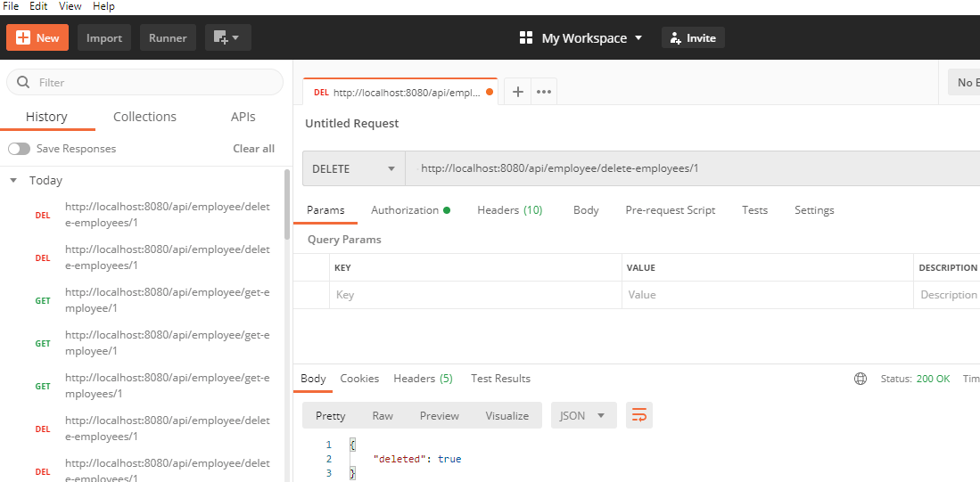
Task: Open the tab options ellipsis menu
Action: pyautogui.click(x=544, y=92)
